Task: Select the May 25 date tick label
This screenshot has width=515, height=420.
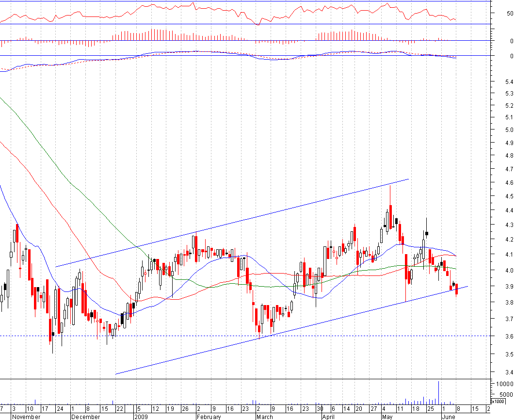Action: tap(430, 409)
